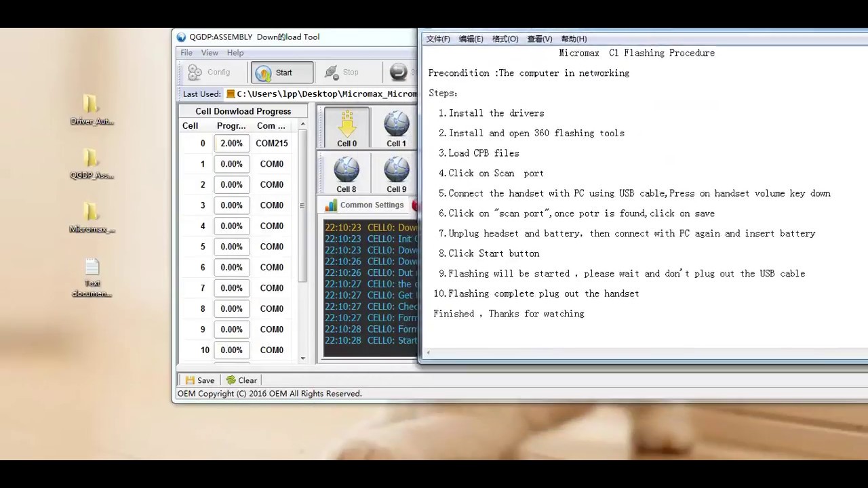Click the 'Click Start button' step line
Viewport: 868px width, 488px height.
[489, 253]
